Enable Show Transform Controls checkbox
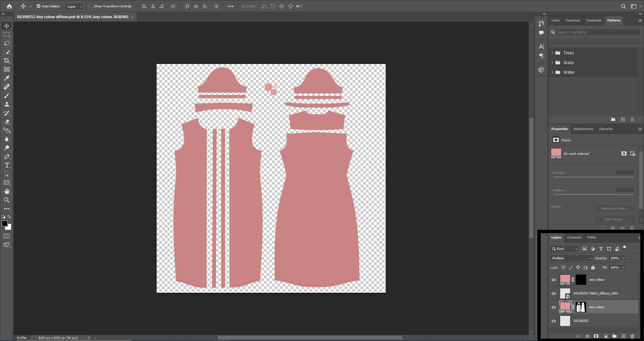This screenshot has height=341, width=644. coord(91,6)
